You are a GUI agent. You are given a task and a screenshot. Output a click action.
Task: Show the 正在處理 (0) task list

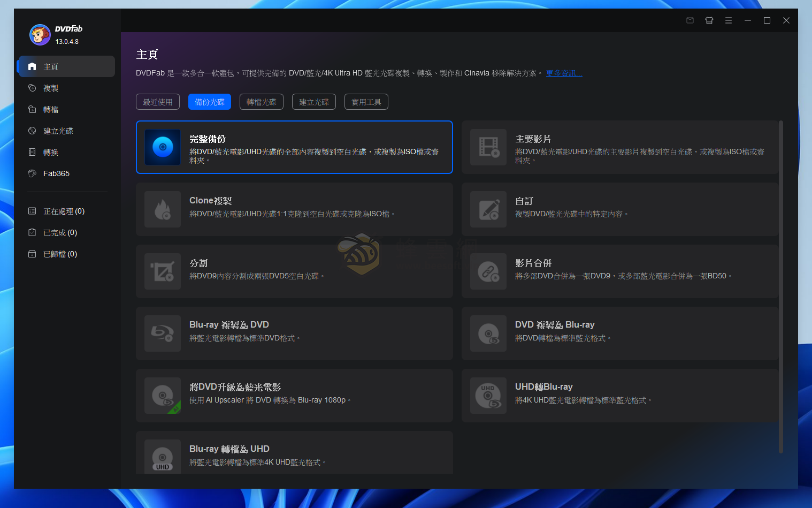pos(67,211)
